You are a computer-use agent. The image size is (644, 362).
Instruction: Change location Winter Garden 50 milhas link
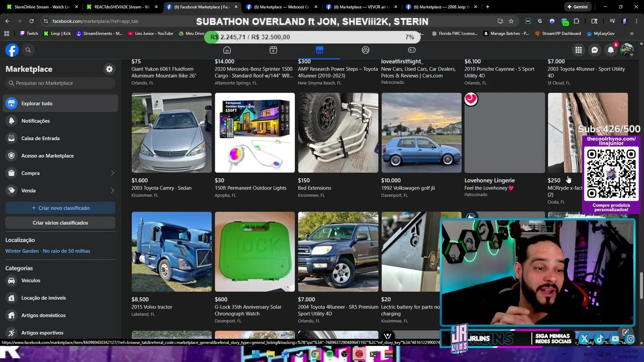click(x=48, y=251)
